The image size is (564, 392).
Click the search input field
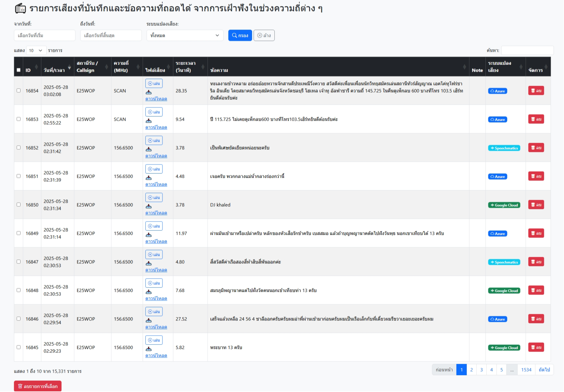click(527, 50)
